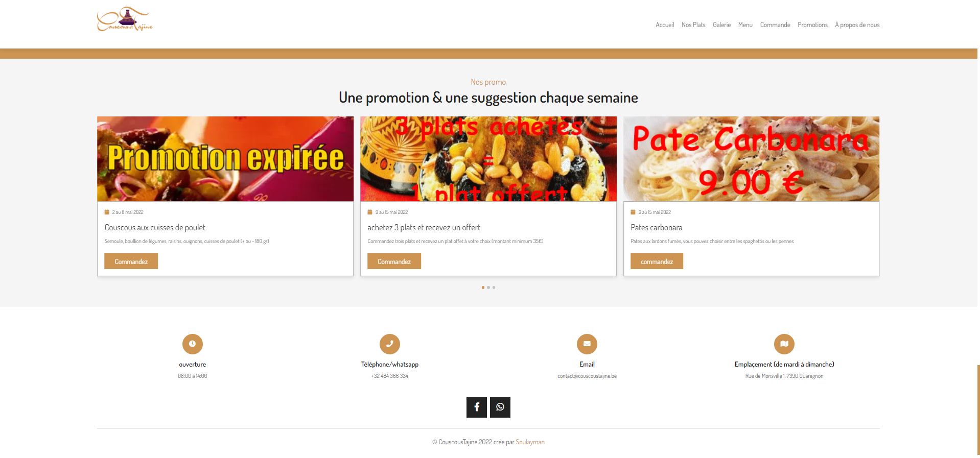Select the third carousel pagination dot
Screen dimensions: 980x458
(494, 287)
